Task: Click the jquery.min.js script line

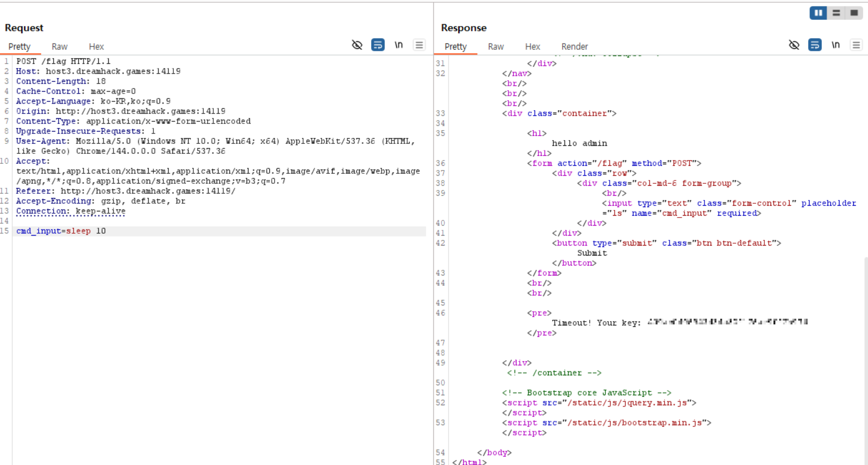Action: [x=599, y=403]
